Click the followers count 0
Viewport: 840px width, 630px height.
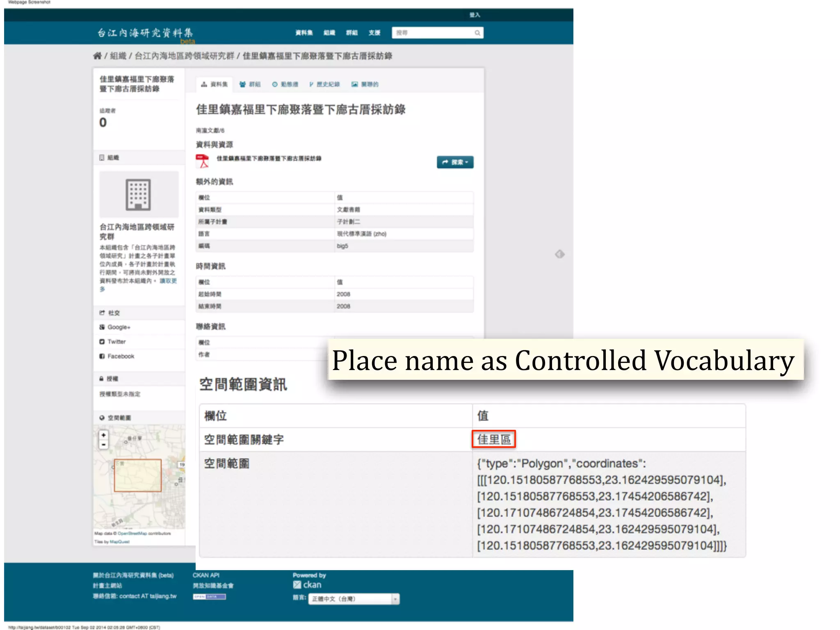[103, 123]
